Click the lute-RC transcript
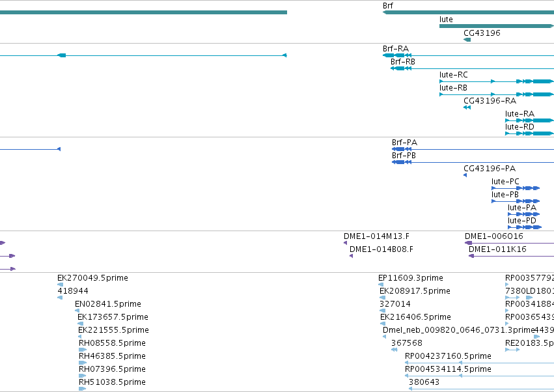Image resolution: width=554 pixels, height=392 pixels. (497, 81)
